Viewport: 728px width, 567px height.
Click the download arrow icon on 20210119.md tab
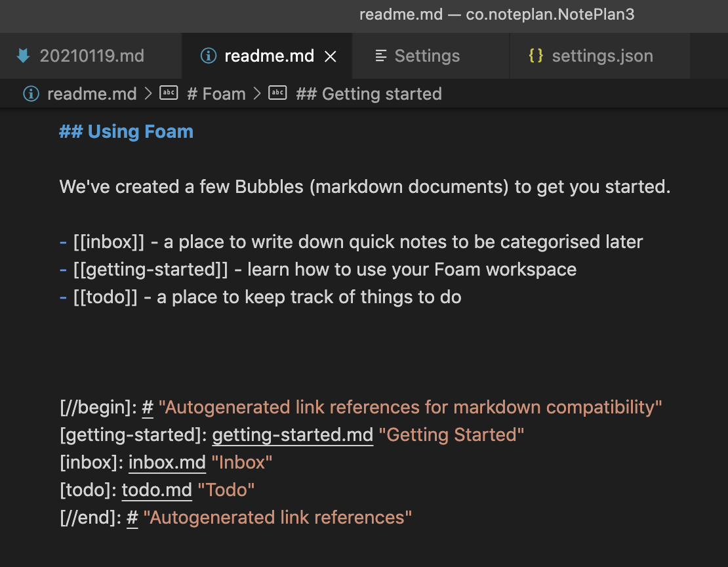pos(23,56)
